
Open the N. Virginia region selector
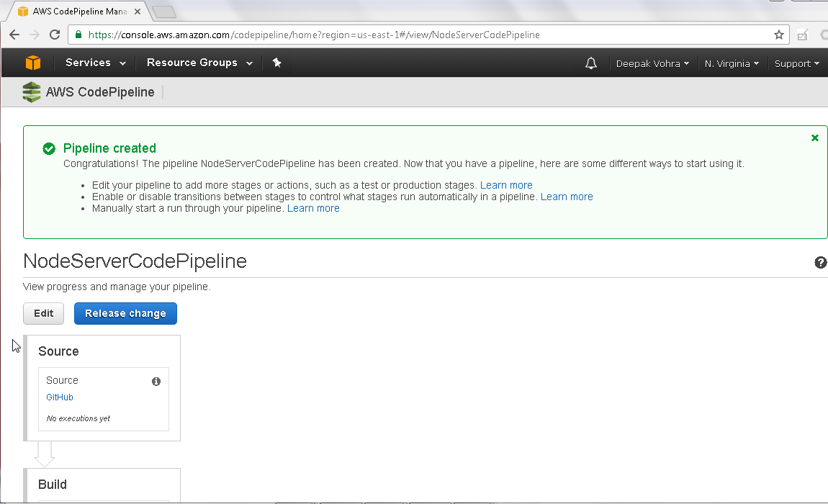(732, 63)
